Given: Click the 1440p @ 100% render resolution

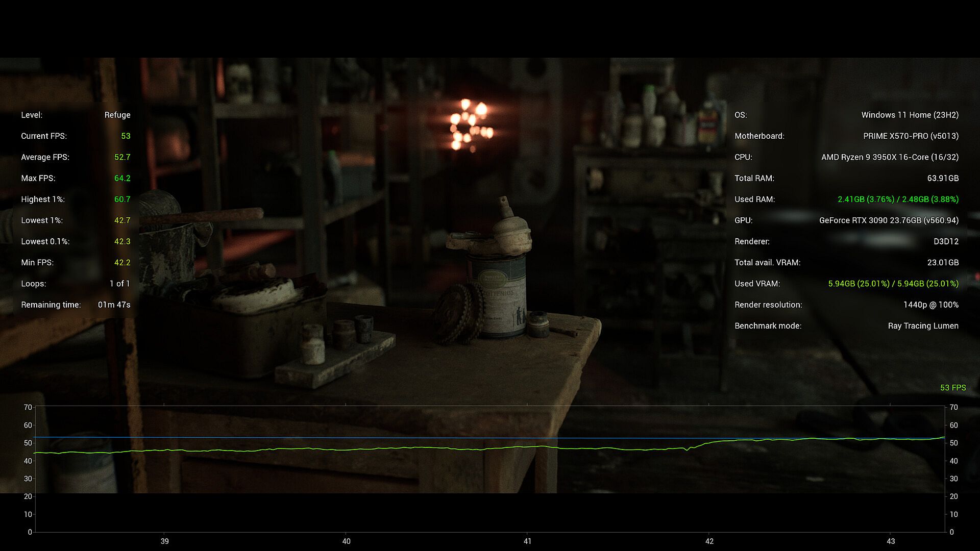Looking at the screenshot, I should coord(930,305).
